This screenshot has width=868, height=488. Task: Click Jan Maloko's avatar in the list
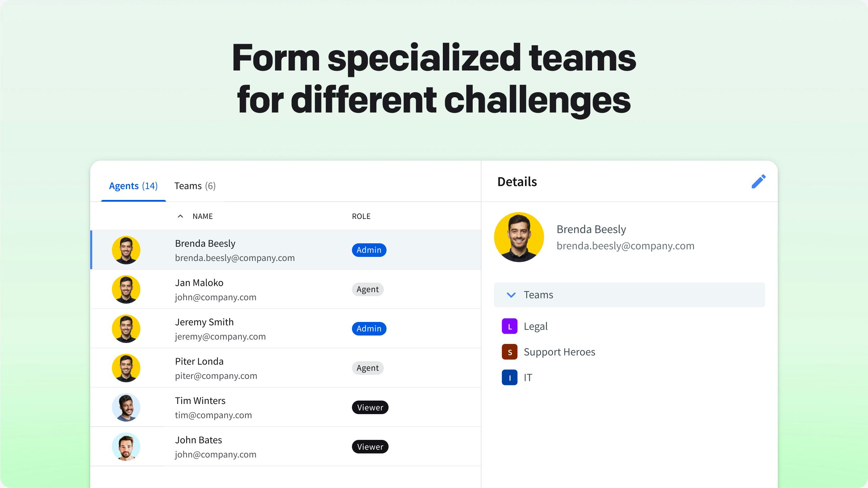(x=126, y=289)
